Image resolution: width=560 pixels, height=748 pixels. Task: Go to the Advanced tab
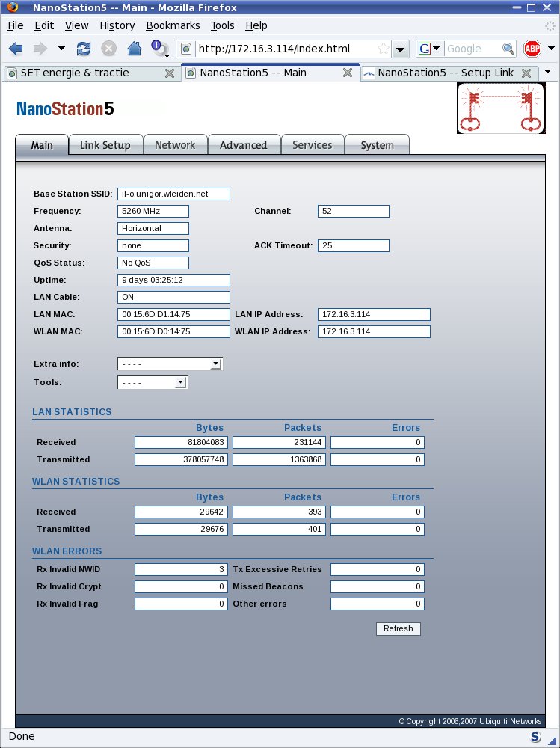[x=243, y=145]
